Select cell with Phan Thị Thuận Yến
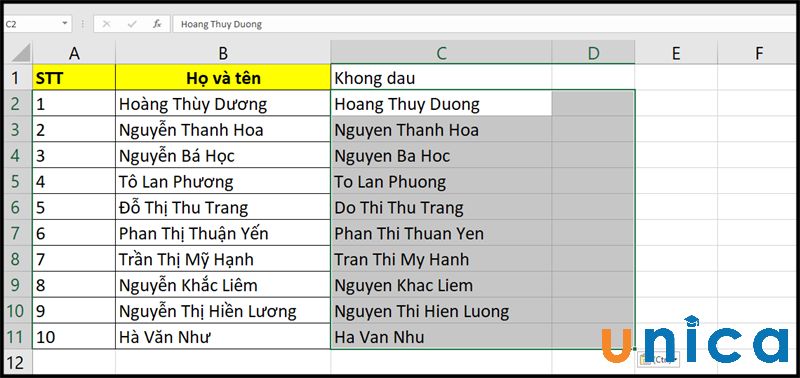Image resolution: width=800 pixels, height=378 pixels. click(x=223, y=233)
